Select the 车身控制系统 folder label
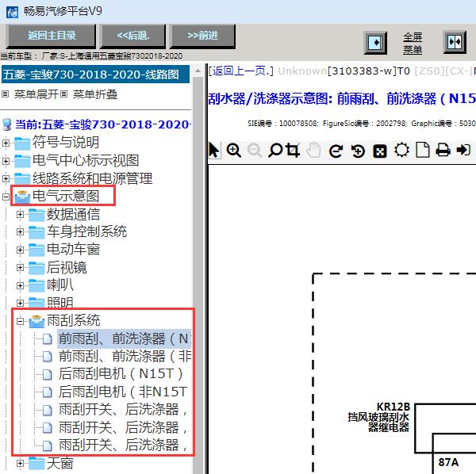This screenshot has height=474, width=476. (86, 231)
